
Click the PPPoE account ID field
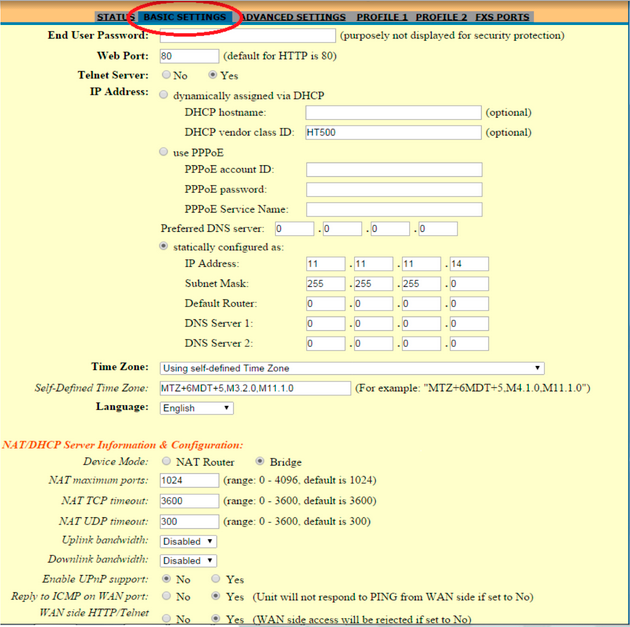pos(394,170)
